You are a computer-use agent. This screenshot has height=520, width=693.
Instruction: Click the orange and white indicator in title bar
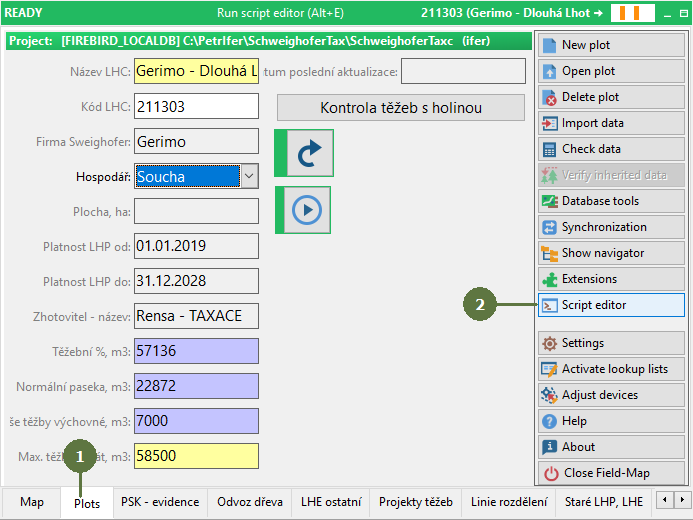click(635, 13)
